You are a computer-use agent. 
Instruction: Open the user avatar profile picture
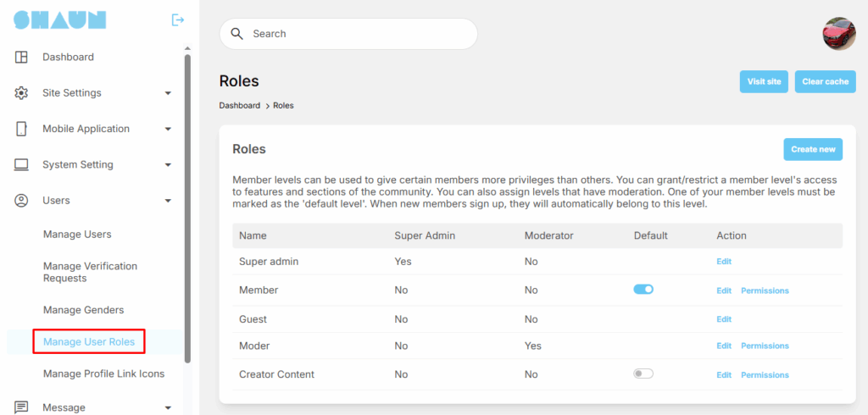(838, 34)
